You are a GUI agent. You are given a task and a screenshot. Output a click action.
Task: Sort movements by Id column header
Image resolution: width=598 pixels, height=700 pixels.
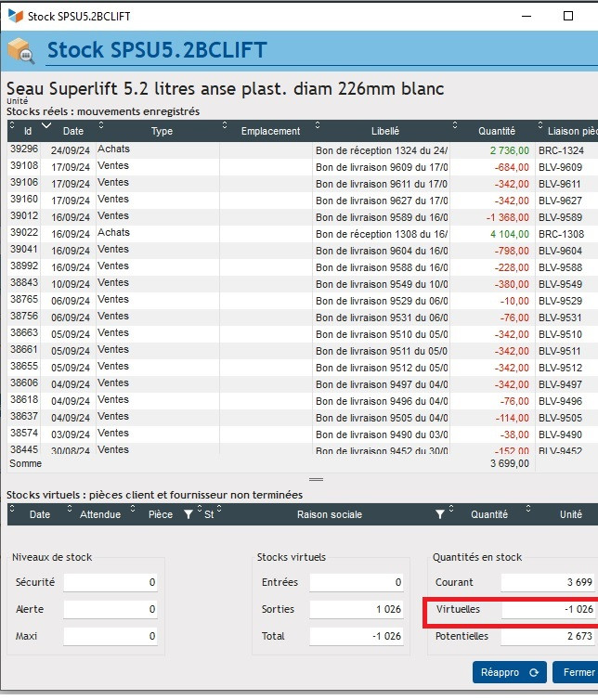[28, 131]
